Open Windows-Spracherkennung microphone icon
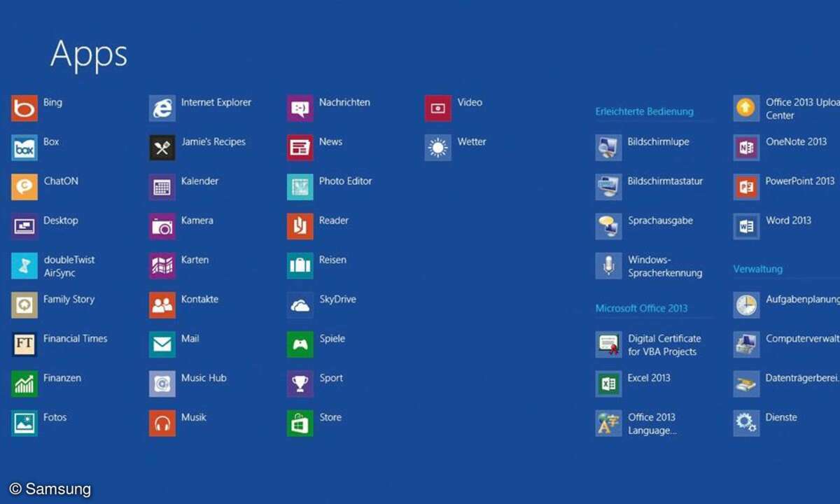Image resolution: width=840 pixels, height=504 pixels. pos(609,266)
